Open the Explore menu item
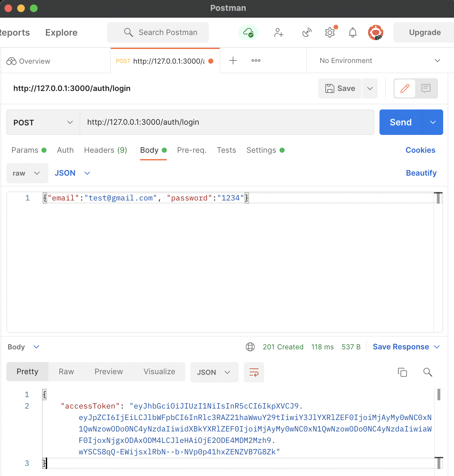The height and width of the screenshot is (476, 454). (61, 32)
